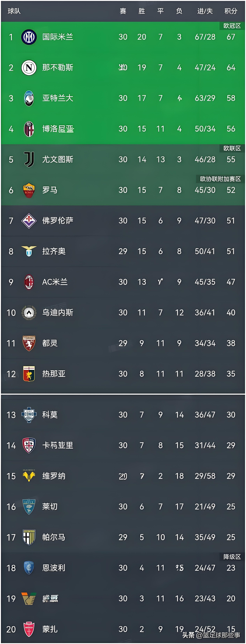This screenshot has width=246, height=644.
Task: Select the Juventus 'J' logo
Action: coord(29,160)
